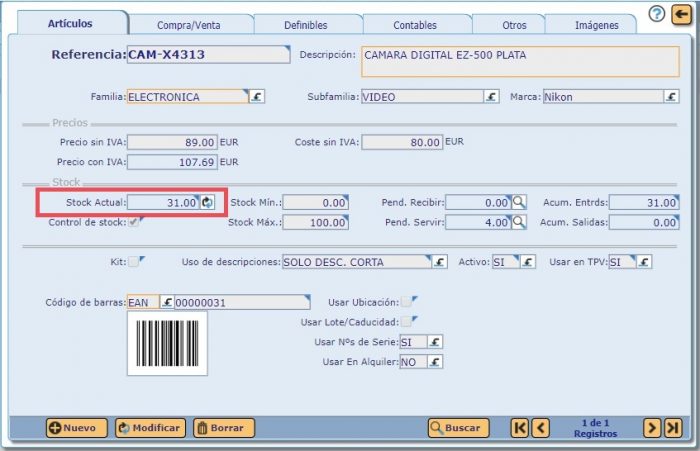This screenshot has height=451, width=700.
Task: Enable the Usar Lote/Caducidad checkbox
Action: 408,322
